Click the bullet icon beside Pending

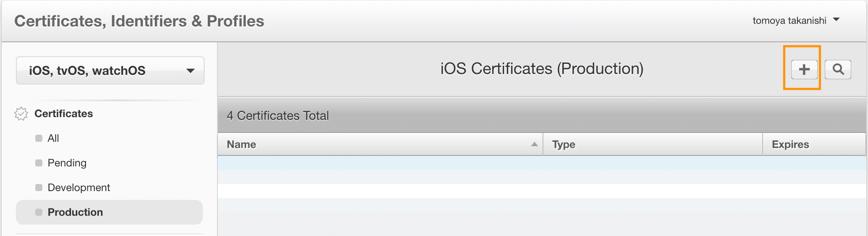tap(39, 163)
